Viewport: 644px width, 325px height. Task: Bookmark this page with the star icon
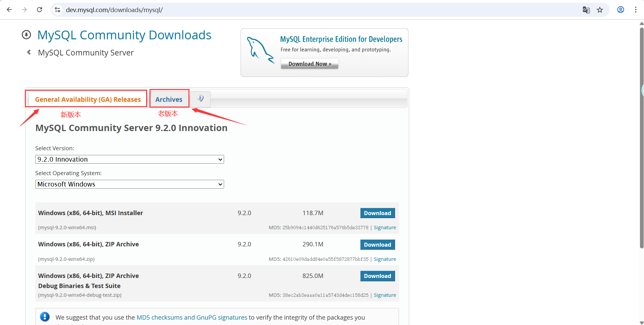point(600,10)
